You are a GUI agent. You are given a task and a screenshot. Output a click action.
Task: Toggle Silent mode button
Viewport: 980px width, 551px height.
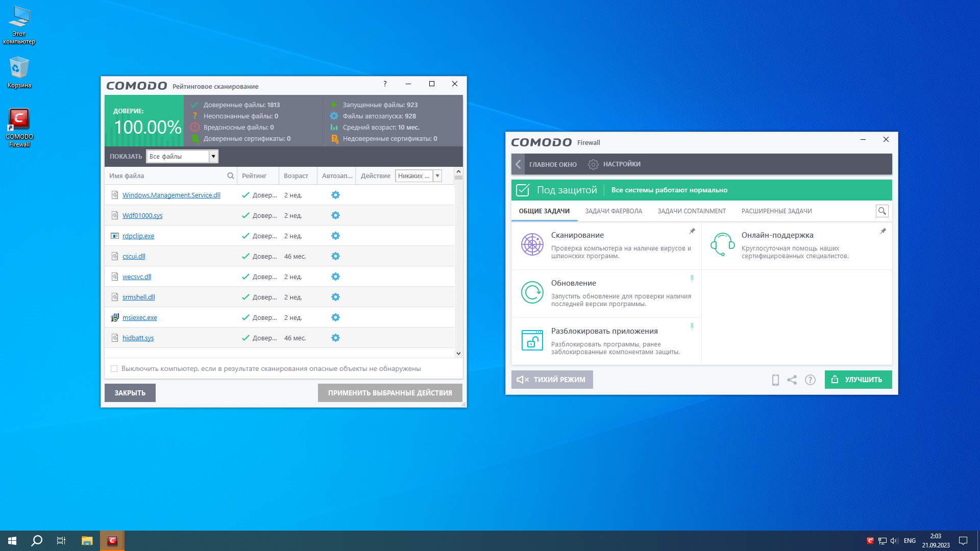coord(552,380)
